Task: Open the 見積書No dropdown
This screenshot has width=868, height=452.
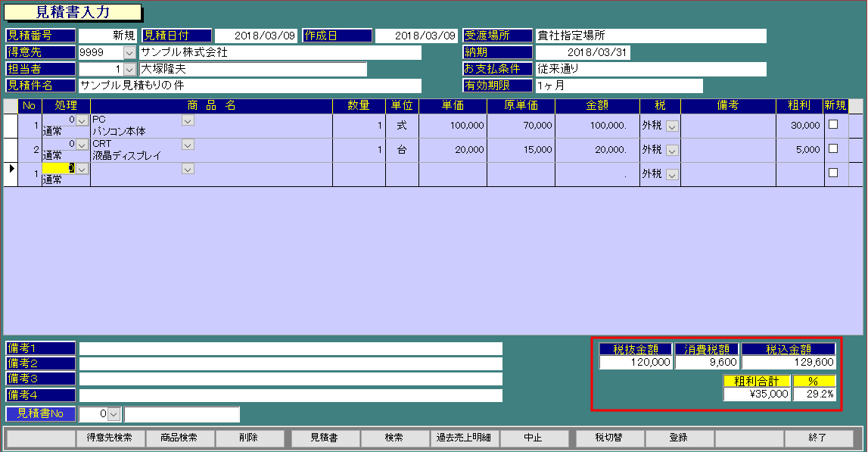Action: pos(114,414)
